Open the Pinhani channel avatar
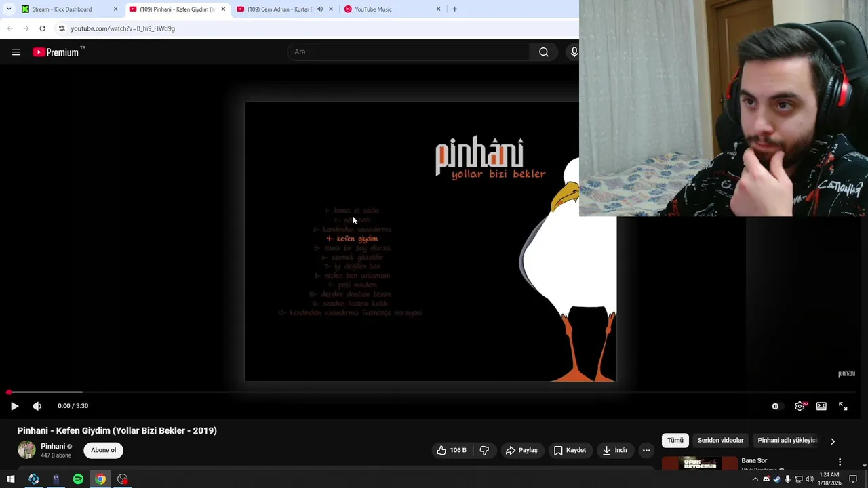This screenshot has width=868, height=488. [x=26, y=449]
